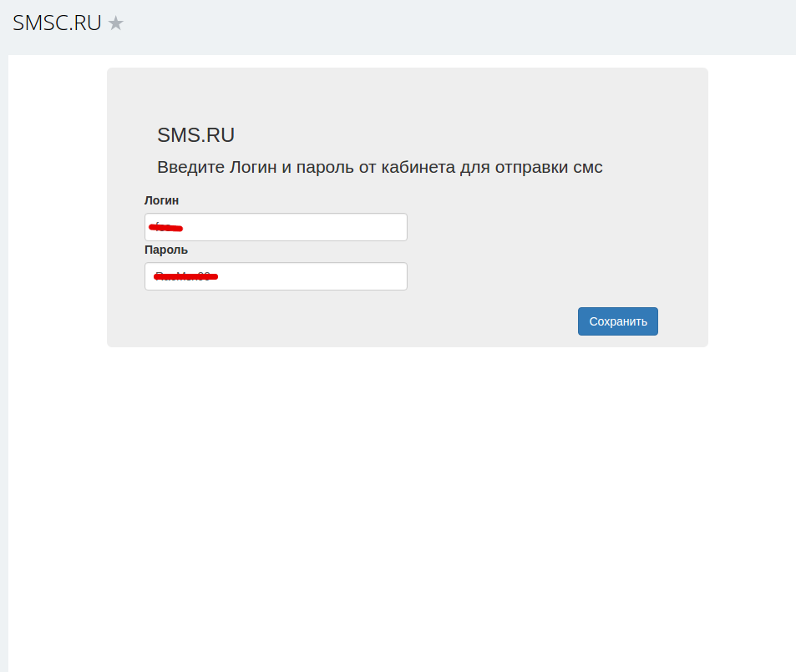Click the narrow gray strip on the left edge

[4, 356]
